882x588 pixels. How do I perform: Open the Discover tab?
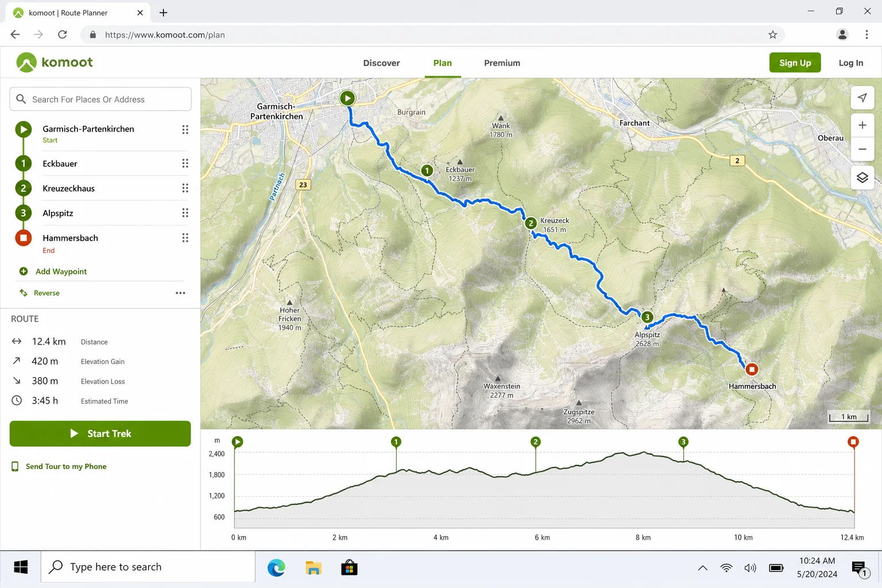[x=381, y=63]
